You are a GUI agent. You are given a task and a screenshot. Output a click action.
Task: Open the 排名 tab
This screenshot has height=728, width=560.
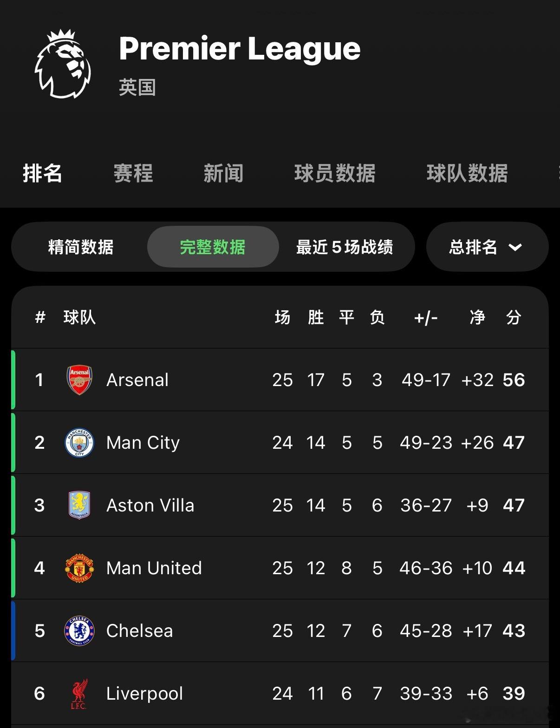[42, 173]
